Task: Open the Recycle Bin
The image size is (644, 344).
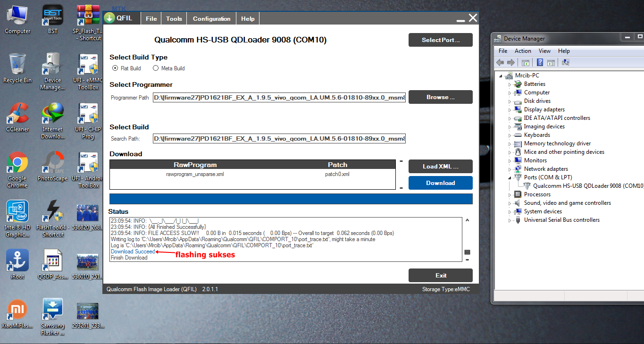Action: tap(17, 68)
